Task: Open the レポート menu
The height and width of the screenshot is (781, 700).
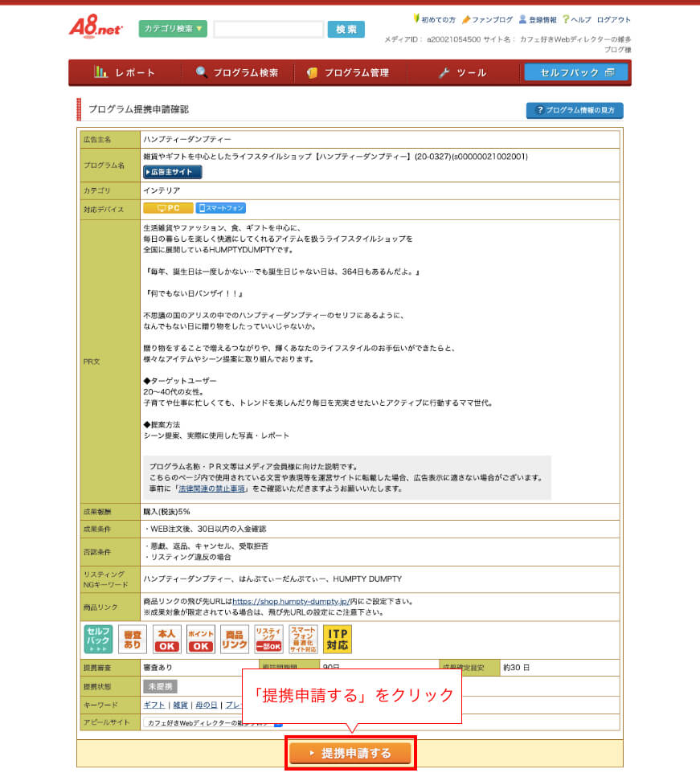Action: coord(125,73)
